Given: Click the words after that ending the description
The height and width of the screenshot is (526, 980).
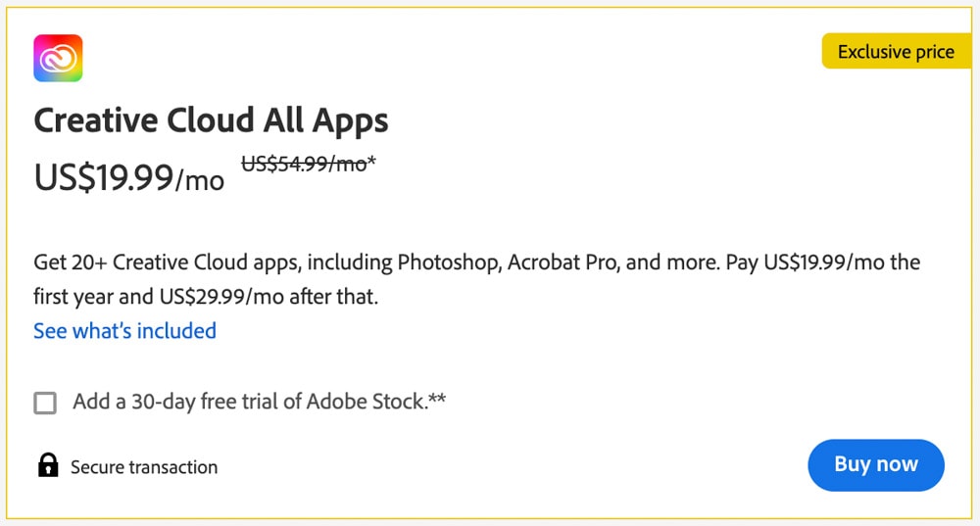Looking at the screenshot, I should point(334,296).
